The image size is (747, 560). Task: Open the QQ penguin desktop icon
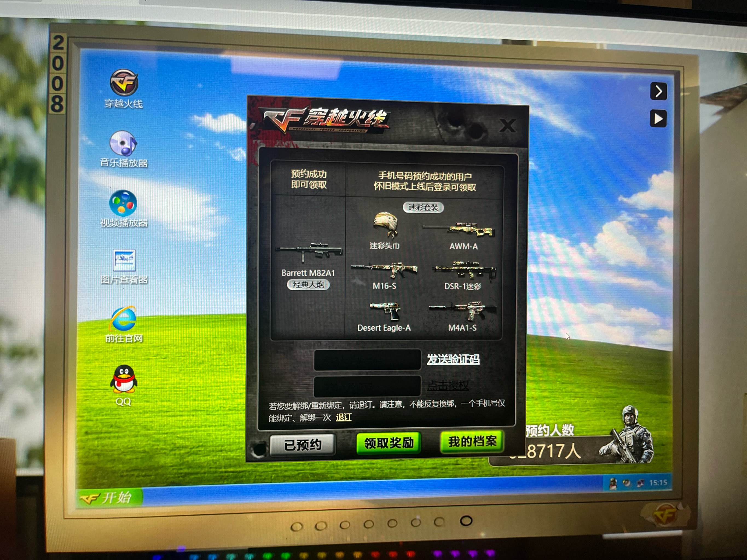tap(124, 385)
